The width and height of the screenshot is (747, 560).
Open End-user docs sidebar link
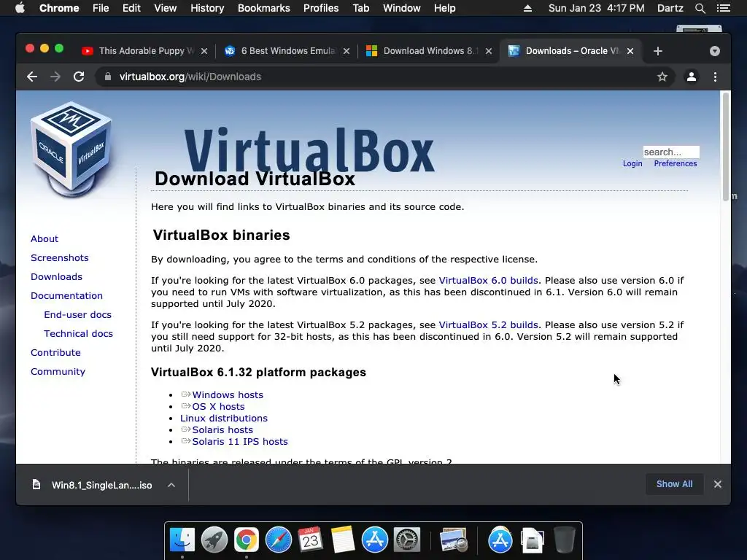coord(77,315)
